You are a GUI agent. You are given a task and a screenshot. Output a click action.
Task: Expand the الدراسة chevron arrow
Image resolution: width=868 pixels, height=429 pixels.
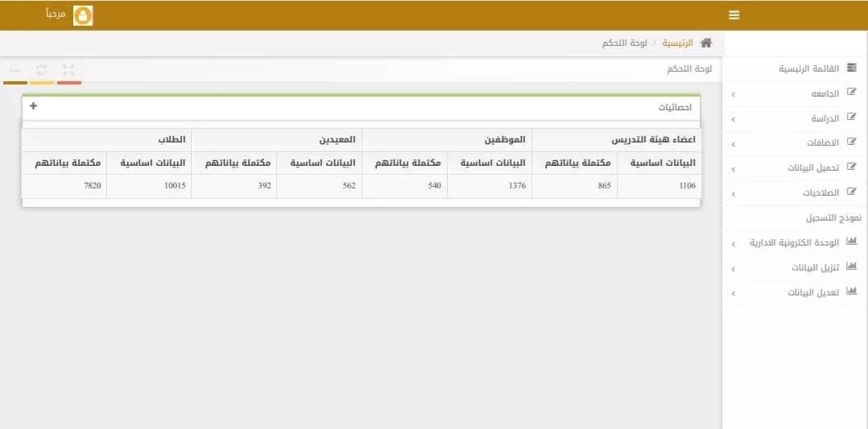click(734, 120)
